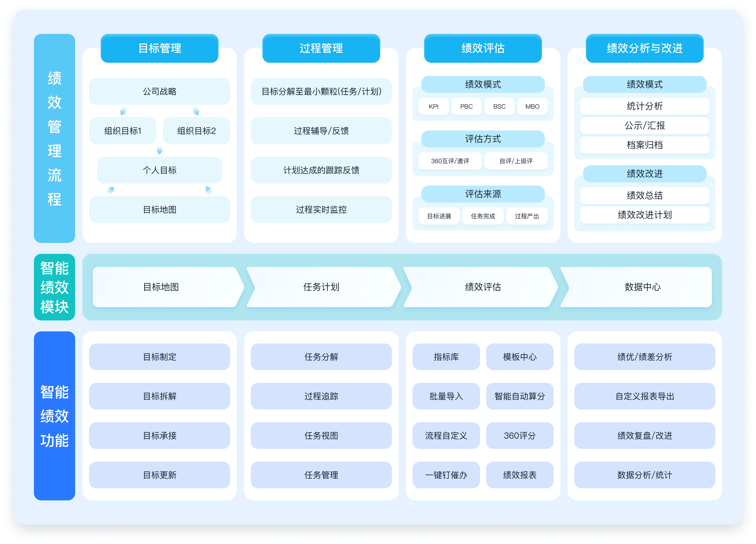The image size is (756, 544).
Task: Click the 智能绩效功能 side label
Action: pyautogui.click(x=54, y=416)
